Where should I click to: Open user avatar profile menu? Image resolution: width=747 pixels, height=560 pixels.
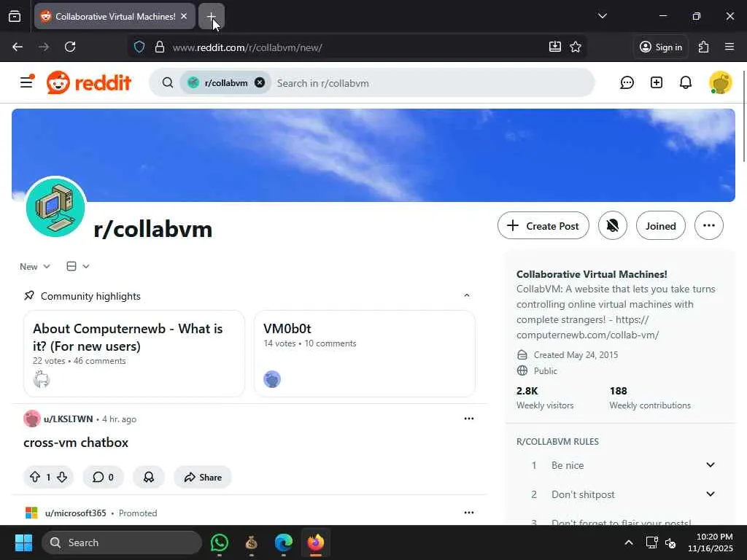pyautogui.click(x=720, y=82)
